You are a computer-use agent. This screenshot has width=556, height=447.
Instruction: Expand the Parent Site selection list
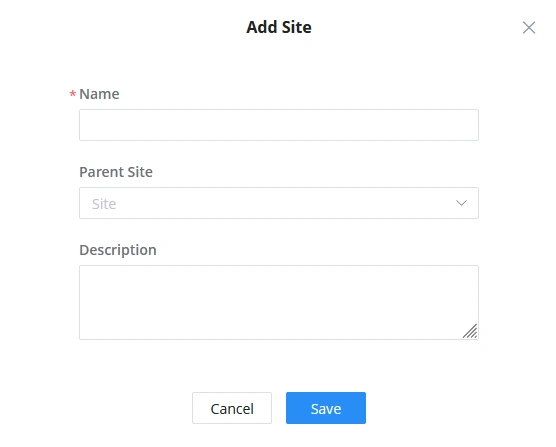point(279,203)
